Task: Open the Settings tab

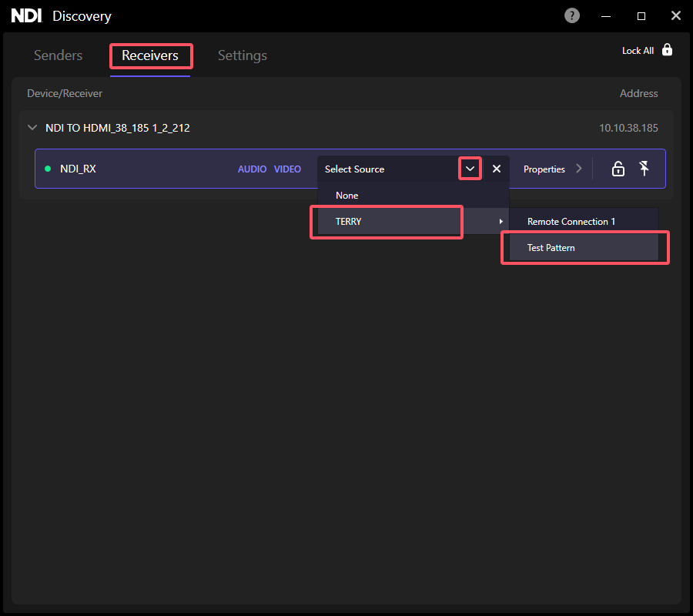Action: [242, 55]
